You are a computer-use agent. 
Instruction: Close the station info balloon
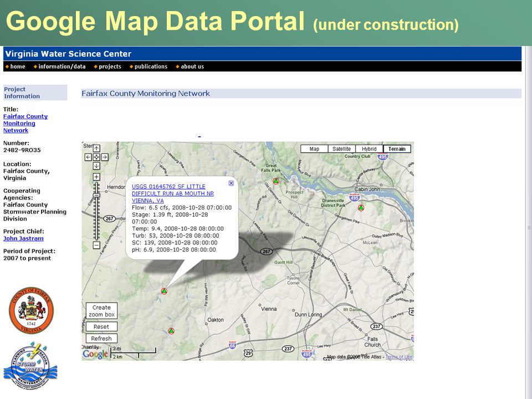point(231,183)
